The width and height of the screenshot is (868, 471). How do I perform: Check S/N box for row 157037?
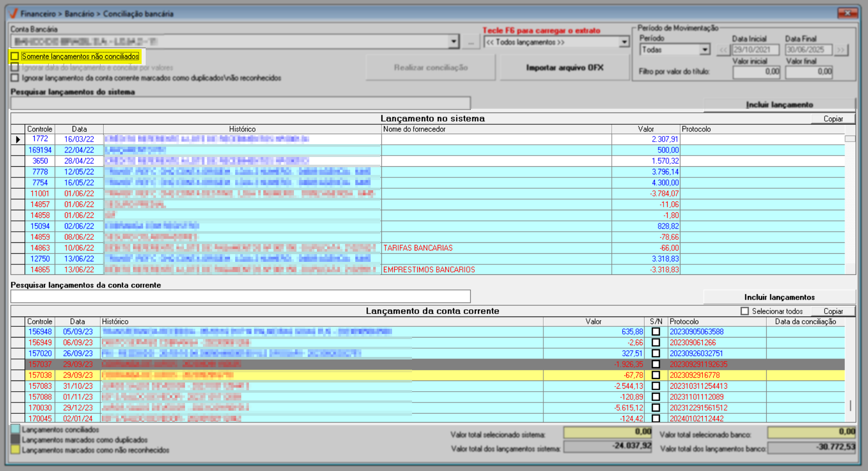(x=656, y=364)
